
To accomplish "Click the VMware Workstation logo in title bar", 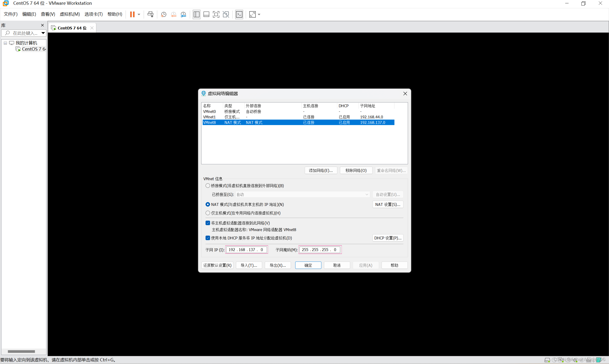I will click(6, 3).
